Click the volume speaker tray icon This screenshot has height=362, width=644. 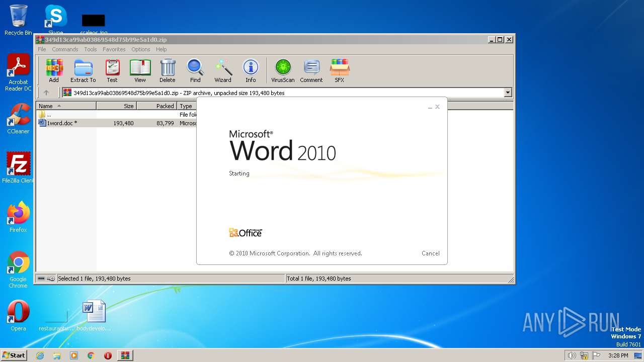572,355
